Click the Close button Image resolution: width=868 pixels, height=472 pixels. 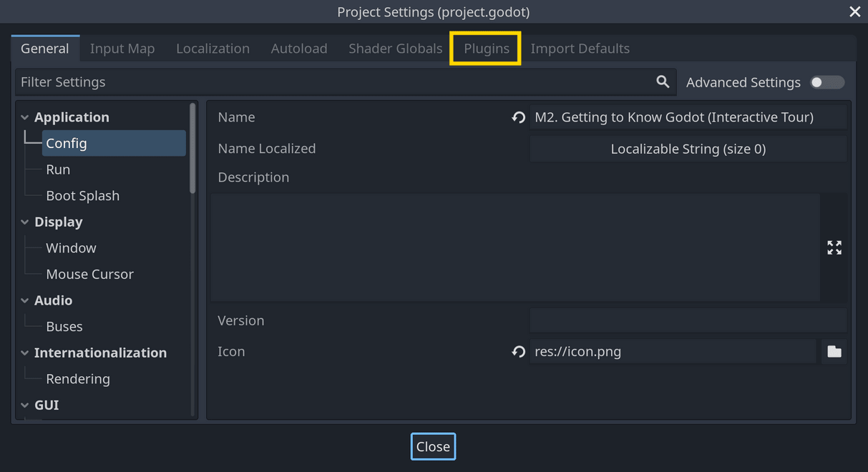tap(433, 446)
